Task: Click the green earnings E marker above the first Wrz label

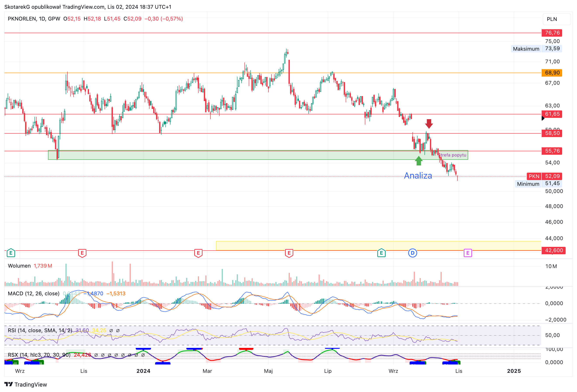Action: [11, 253]
